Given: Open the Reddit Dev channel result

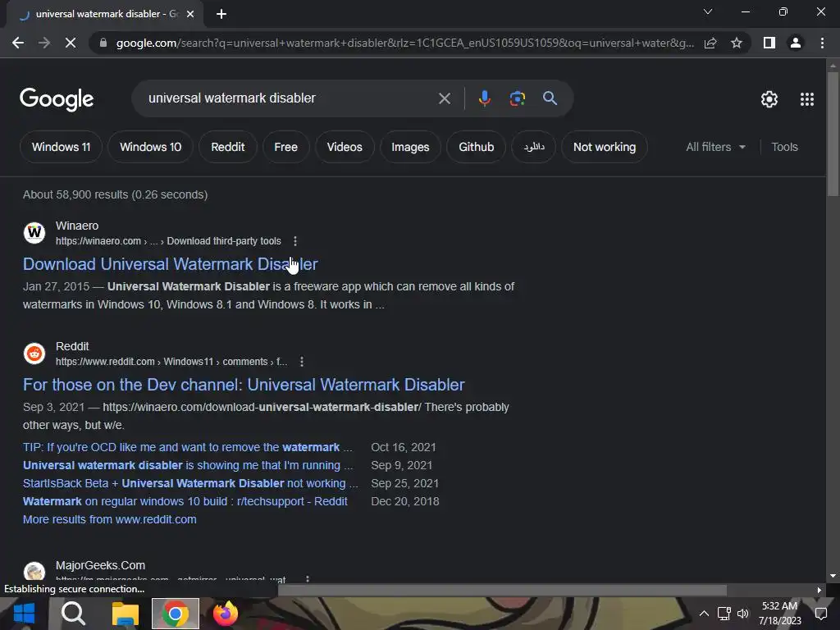Looking at the screenshot, I should click(244, 385).
